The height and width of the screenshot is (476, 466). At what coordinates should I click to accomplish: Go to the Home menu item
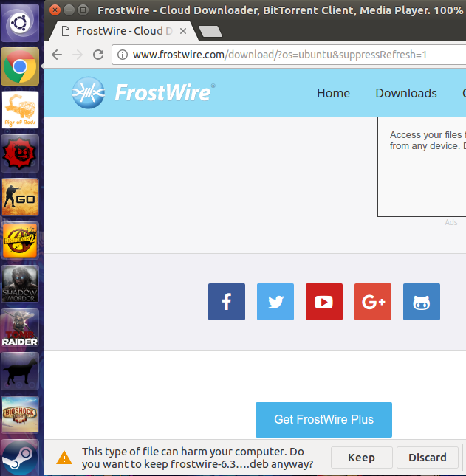tap(333, 93)
